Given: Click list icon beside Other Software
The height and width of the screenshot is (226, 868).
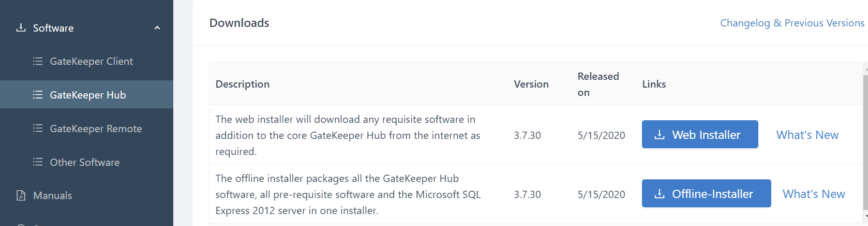Looking at the screenshot, I should [x=38, y=162].
